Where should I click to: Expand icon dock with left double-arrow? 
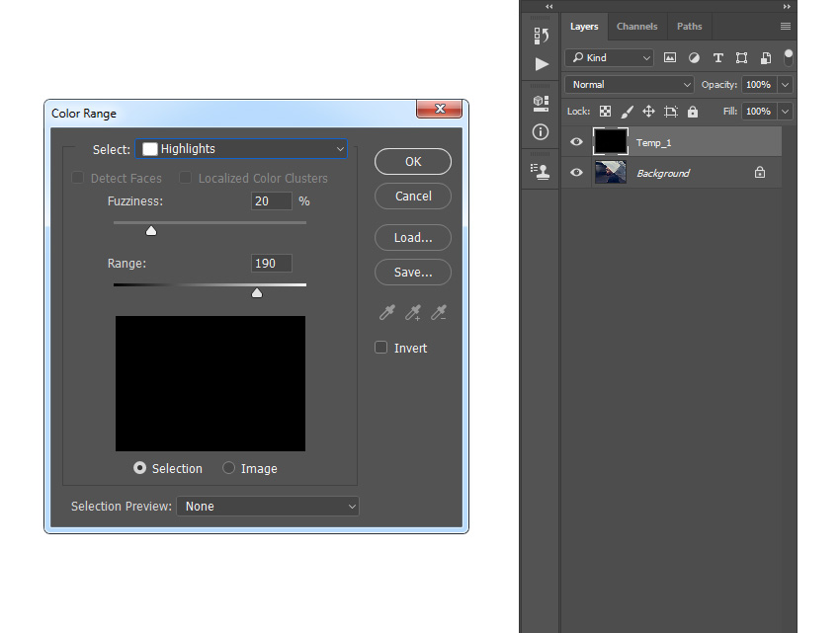[549, 7]
